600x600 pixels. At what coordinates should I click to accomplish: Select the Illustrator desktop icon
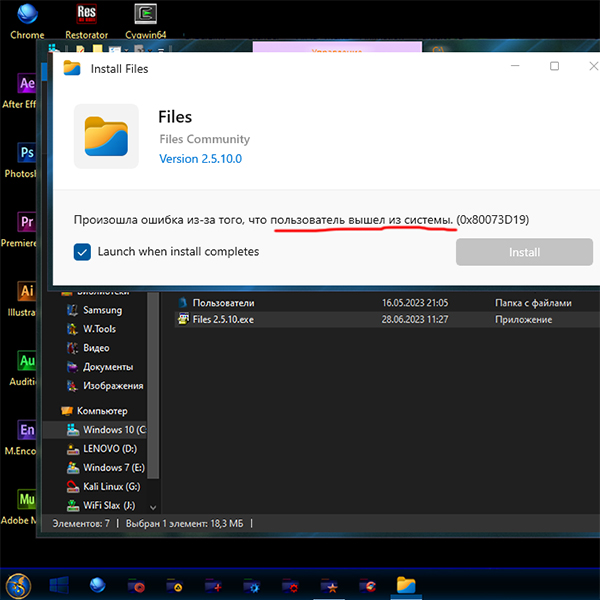(22, 299)
